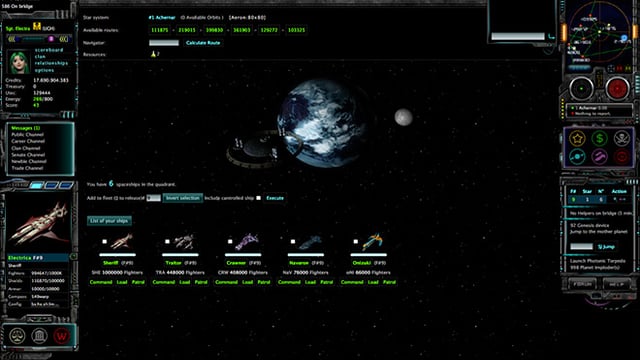Open the scoreboard link
Image resolution: width=640 pixels, height=360 pixels.
click(49, 50)
